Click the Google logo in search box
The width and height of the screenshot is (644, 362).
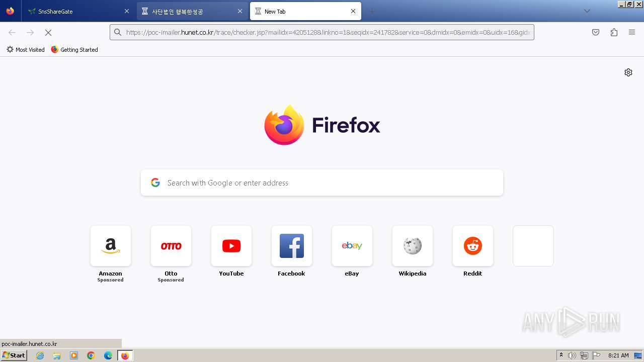(x=155, y=183)
